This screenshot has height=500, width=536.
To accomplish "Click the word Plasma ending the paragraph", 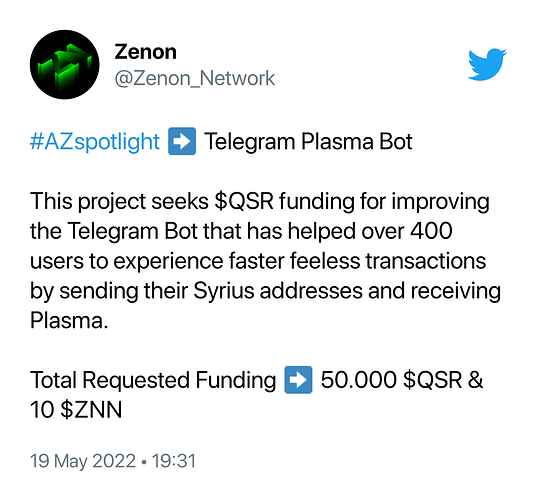I will pyautogui.click(x=69, y=320).
